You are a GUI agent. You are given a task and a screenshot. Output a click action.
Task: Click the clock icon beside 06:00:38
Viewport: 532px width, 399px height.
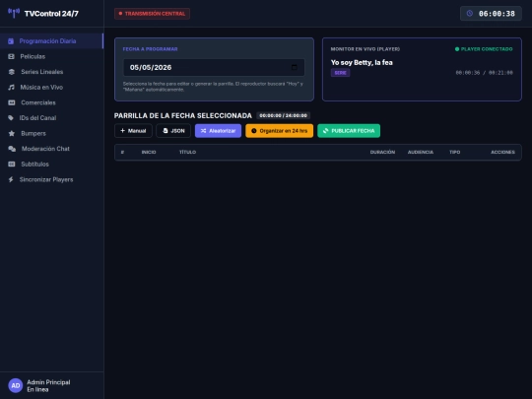[x=470, y=13]
